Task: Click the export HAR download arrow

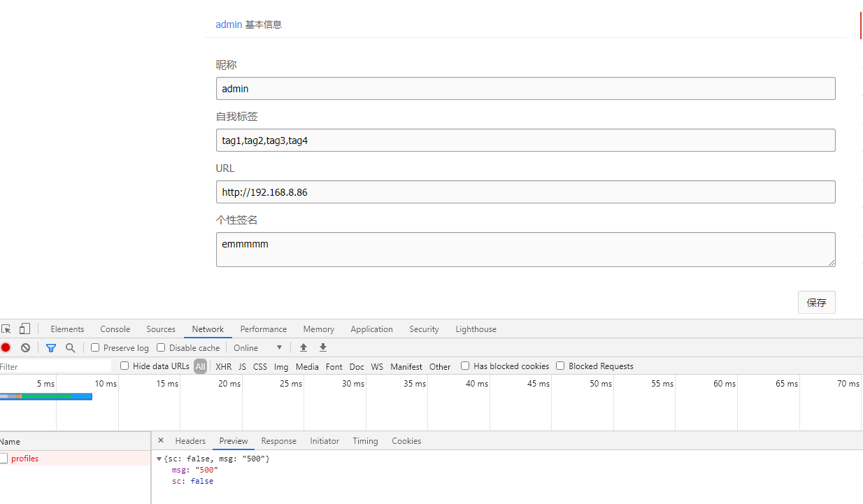Action: 323,347
